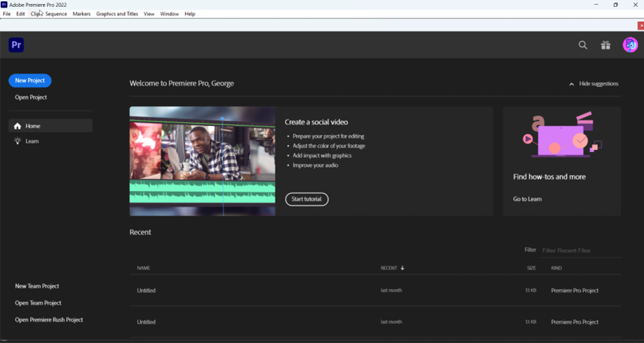Click the Start tutorial button
The image size is (644, 343).
pyautogui.click(x=307, y=199)
